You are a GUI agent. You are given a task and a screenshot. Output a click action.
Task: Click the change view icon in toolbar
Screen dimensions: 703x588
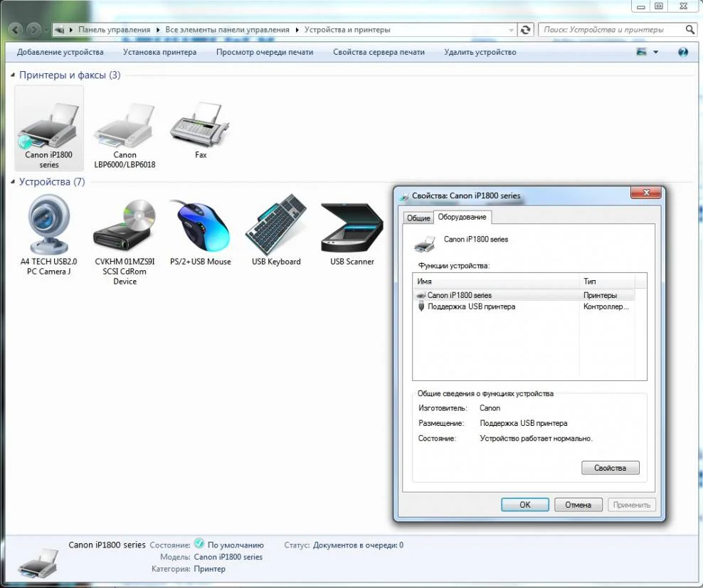(642, 52)
